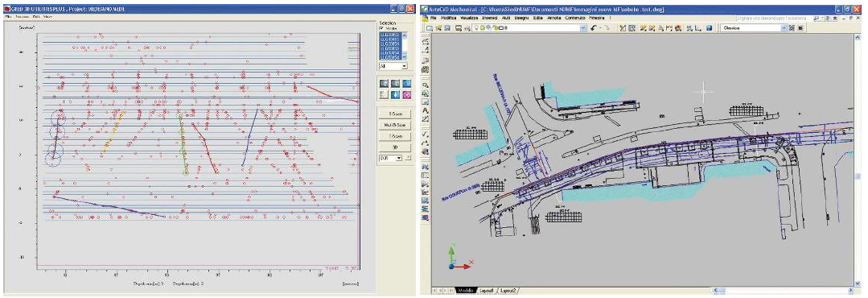Click the search magnifier icon near the help field
The image size is (868, 298).
(x=816, y=19)
